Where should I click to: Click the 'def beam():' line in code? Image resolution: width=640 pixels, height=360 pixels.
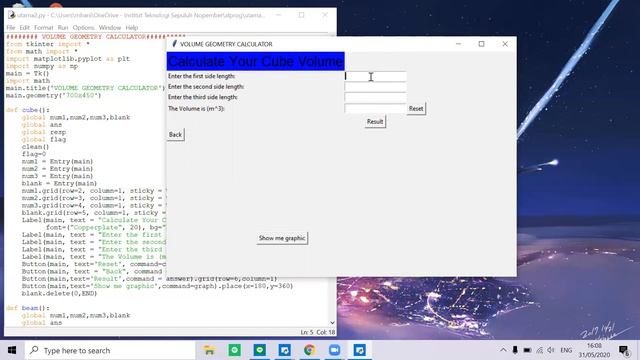tap(28, 308)
